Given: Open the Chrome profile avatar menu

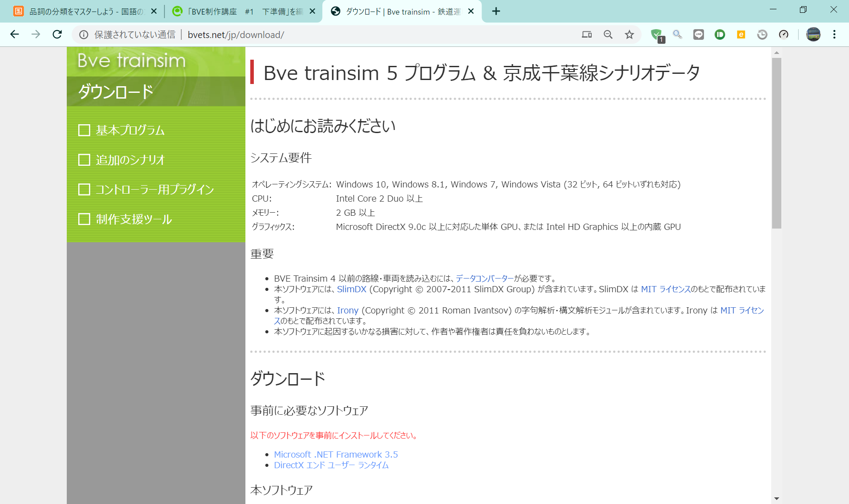Looking at the screenshot, I should pos(814,34).
